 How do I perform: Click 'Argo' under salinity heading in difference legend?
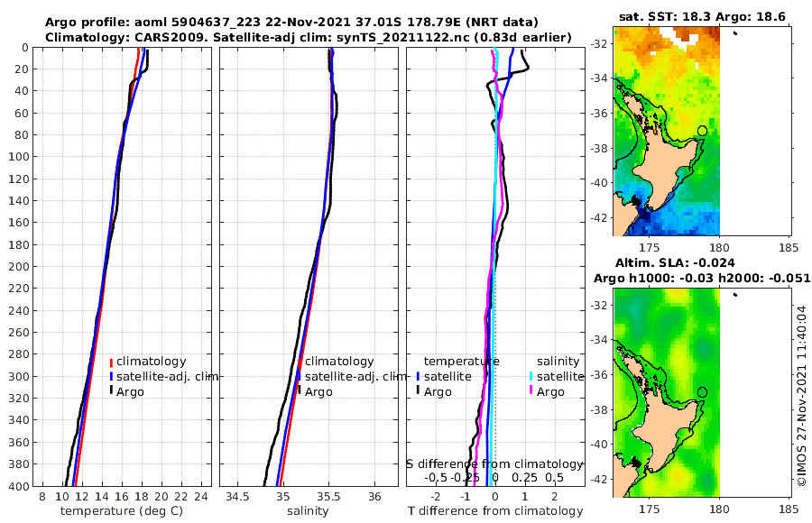click(550, 392)
